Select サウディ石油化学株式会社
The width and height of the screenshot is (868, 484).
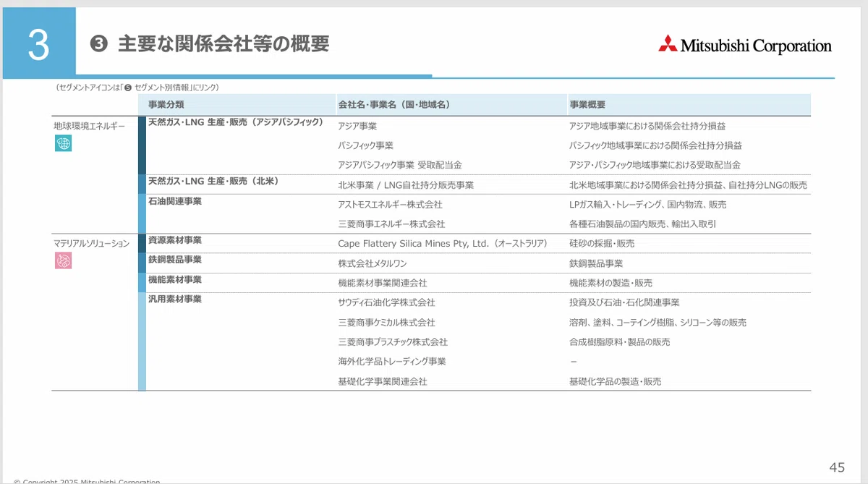click(x=386, y=302)
